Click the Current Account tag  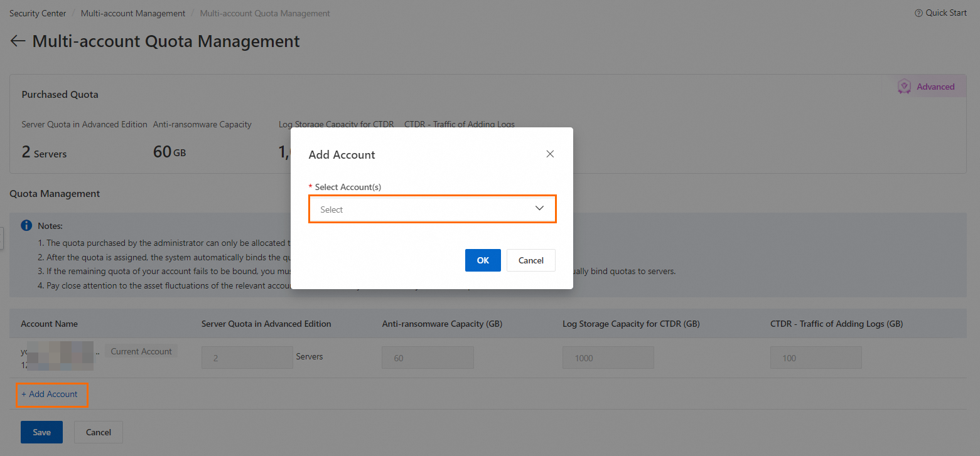point(141,351)
